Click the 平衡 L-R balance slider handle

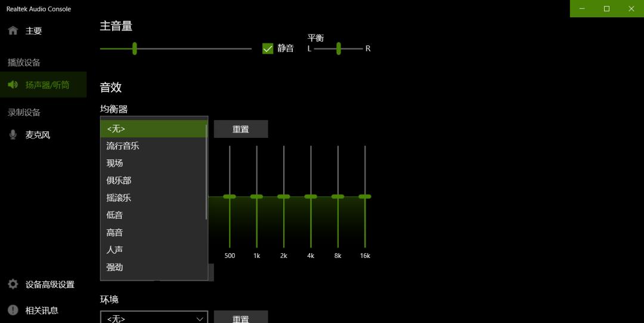pos(339,48)
